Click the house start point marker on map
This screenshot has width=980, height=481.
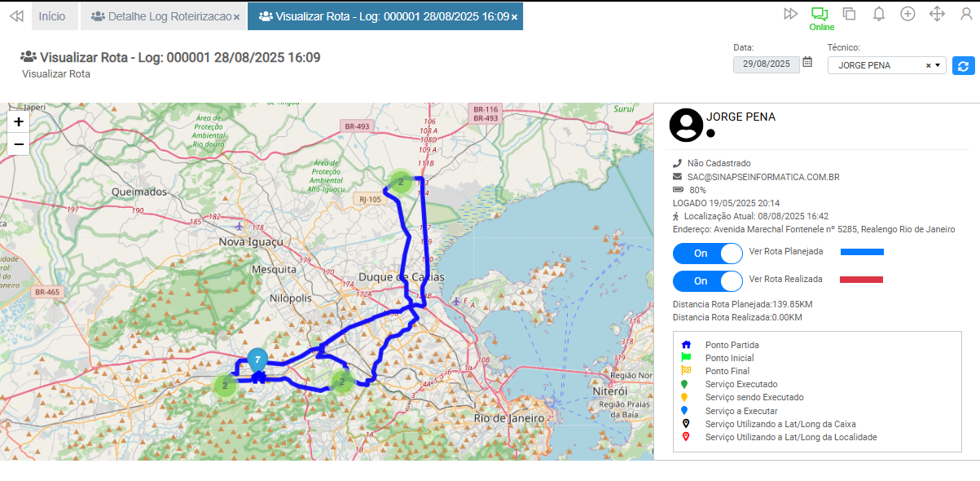(x=257, y=377)
